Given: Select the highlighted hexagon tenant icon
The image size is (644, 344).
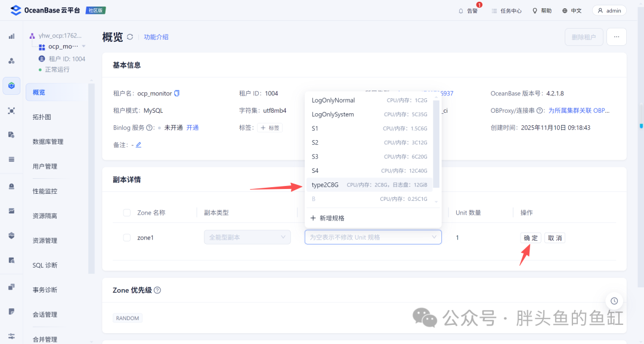Looking at the screenshot, I should (x=11, y=85).
